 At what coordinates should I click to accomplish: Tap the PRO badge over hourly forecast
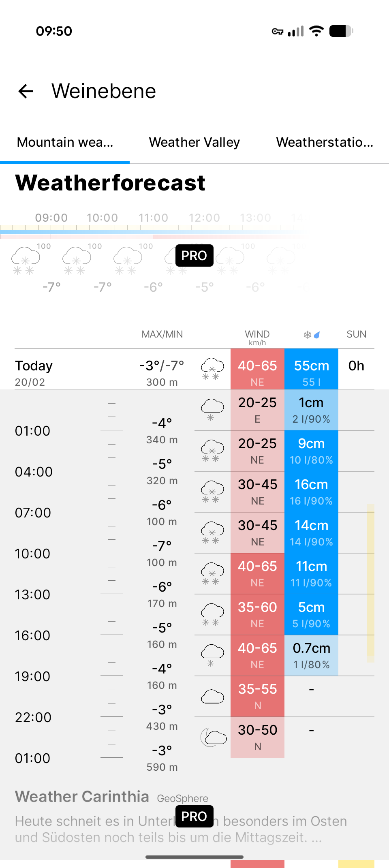pyautogui.click(x=194, y=256)
